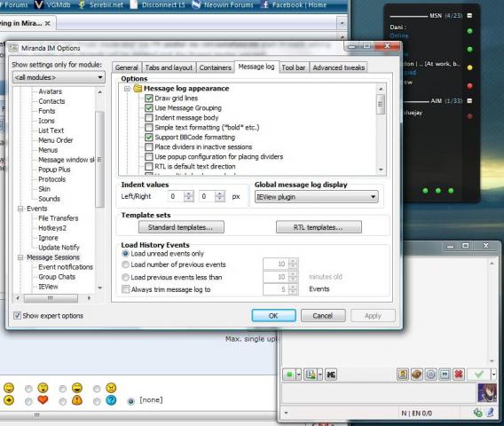Viewport: 504px width, 426px height.
Task: Click message input area in chat window
Action: [x=379, y=393]
